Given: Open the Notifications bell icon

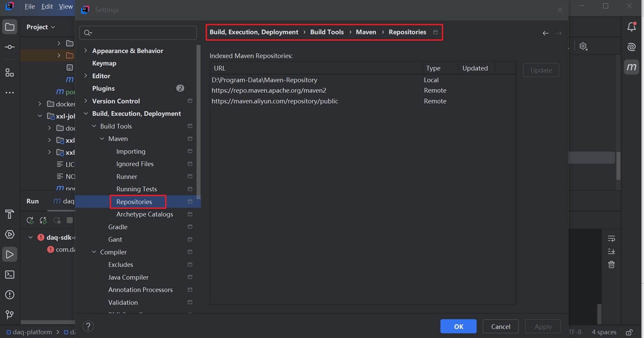Looking at the screenshot, I should click(632, 27).
